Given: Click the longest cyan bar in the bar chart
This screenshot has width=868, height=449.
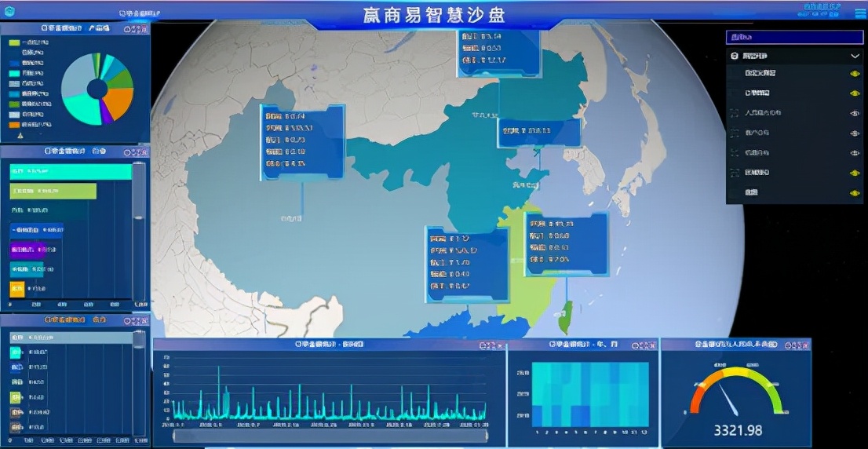Looking at the screenshot, I should 71,172.
